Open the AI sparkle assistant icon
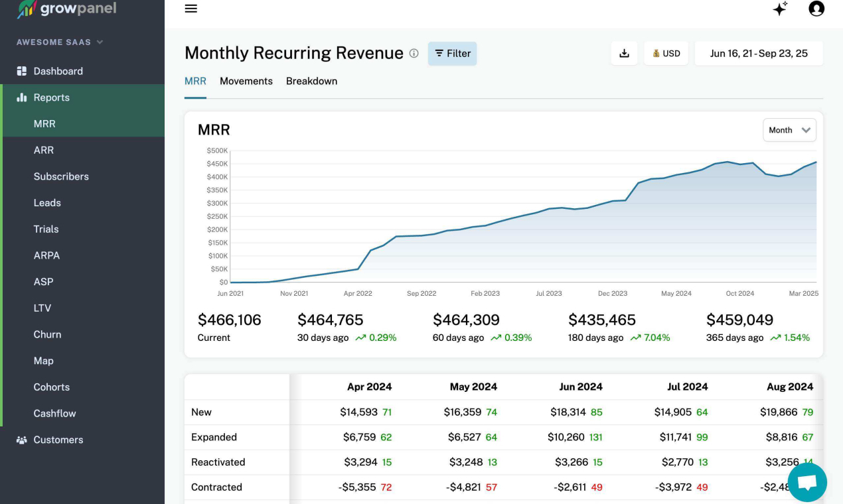The width and height of the screenshot is (843, 504). [780, 9]
